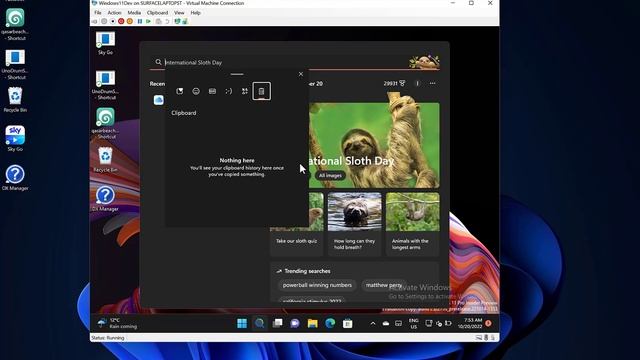Click the orange Save state icon in the VM toolbar
The width and height of the screenshot is (640, 360).
(130, 21)
